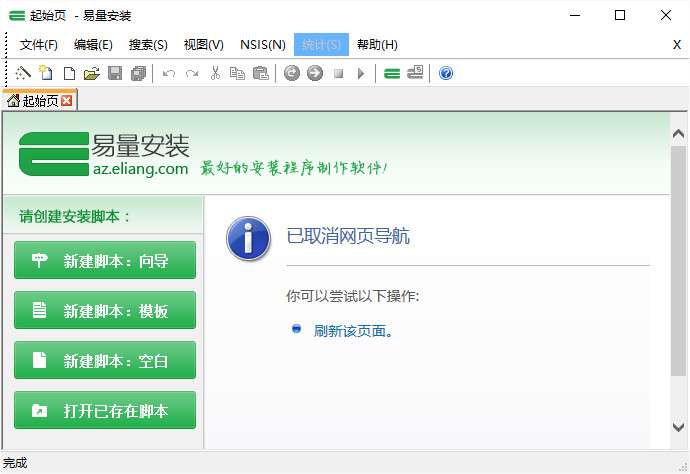The image size is (690, 474).
Task: Click the 已取消网页导航 heading
Action: click(348, 236)
